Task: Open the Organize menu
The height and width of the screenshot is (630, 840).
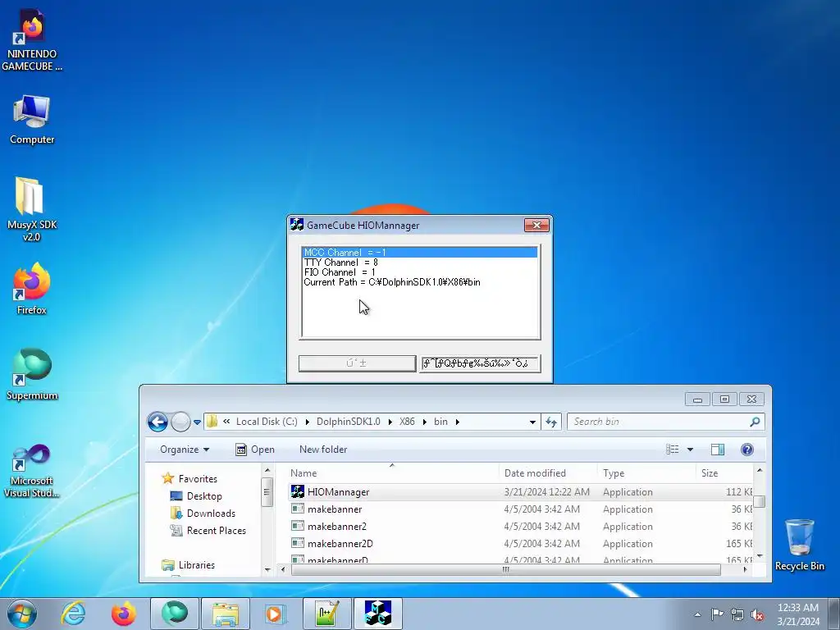Action: pyautogui.click(x=185, y=450)
